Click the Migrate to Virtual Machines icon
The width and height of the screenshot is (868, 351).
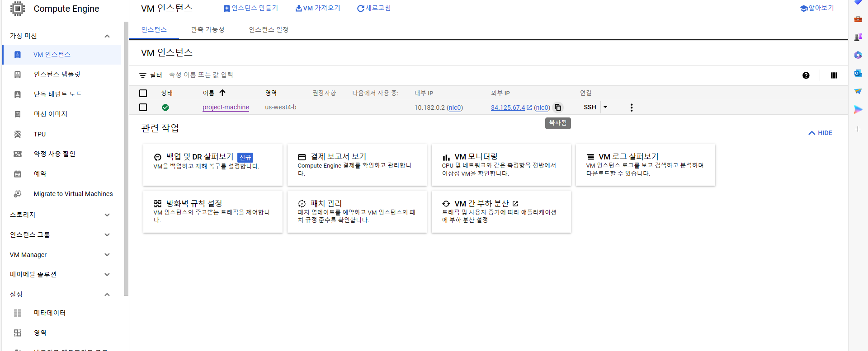(18, 194)
